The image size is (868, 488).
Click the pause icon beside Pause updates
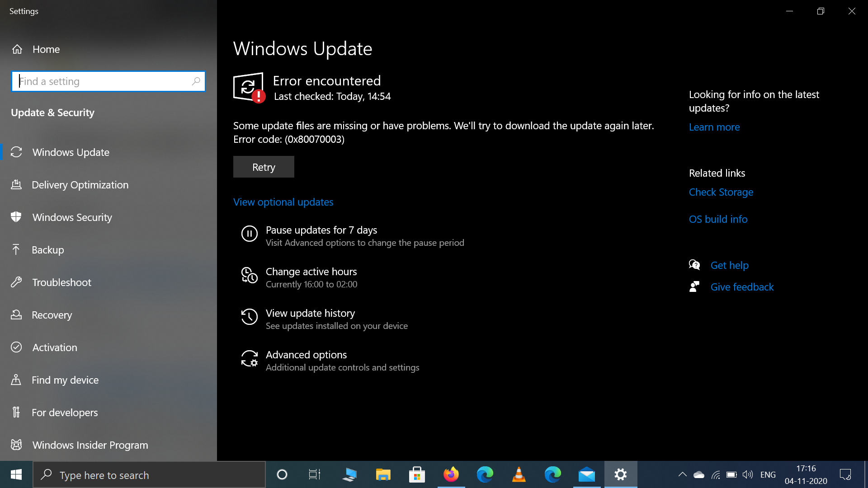pos(250,234)
